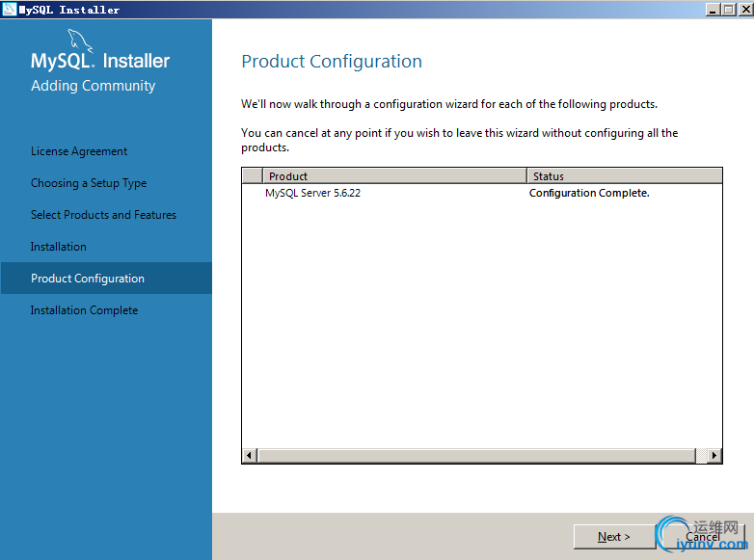
Task: Select License Agreement step in sidebar
Action: point(79,151)
